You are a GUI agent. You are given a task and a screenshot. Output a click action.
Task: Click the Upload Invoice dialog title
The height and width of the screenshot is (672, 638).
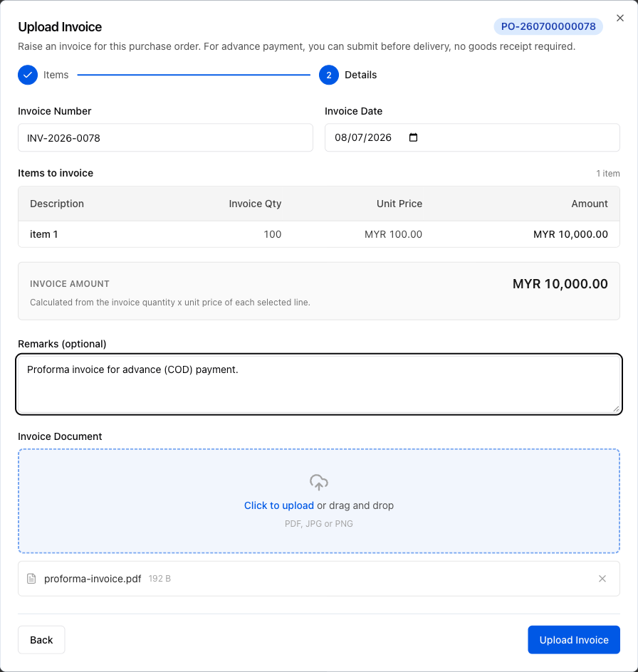(x=60, y=26)
